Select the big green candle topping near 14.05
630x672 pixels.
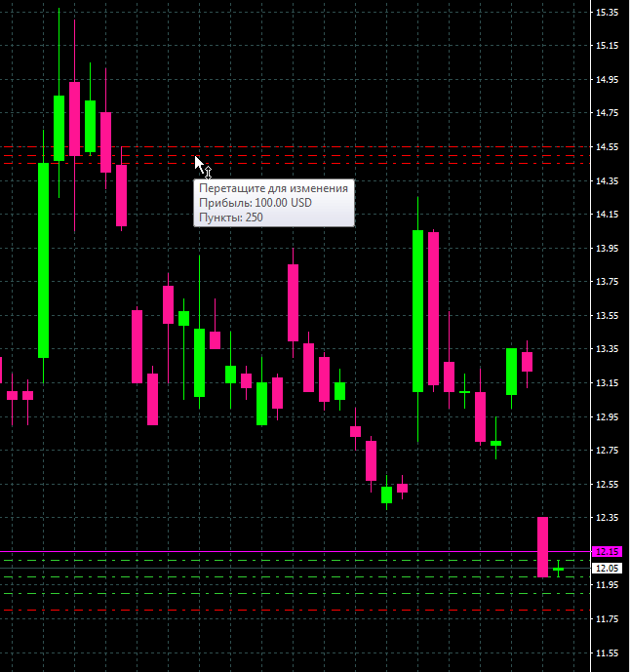tap(417, 311)
